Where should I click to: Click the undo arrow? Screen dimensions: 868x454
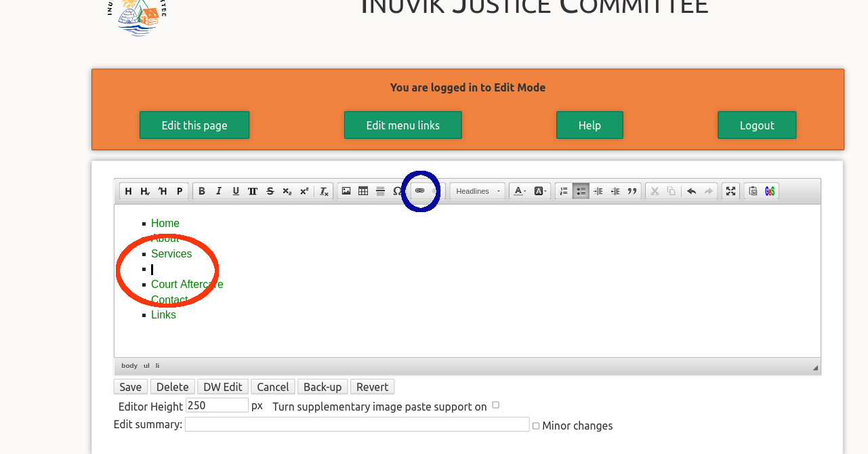pyautogui.click(x=691, y=191)
